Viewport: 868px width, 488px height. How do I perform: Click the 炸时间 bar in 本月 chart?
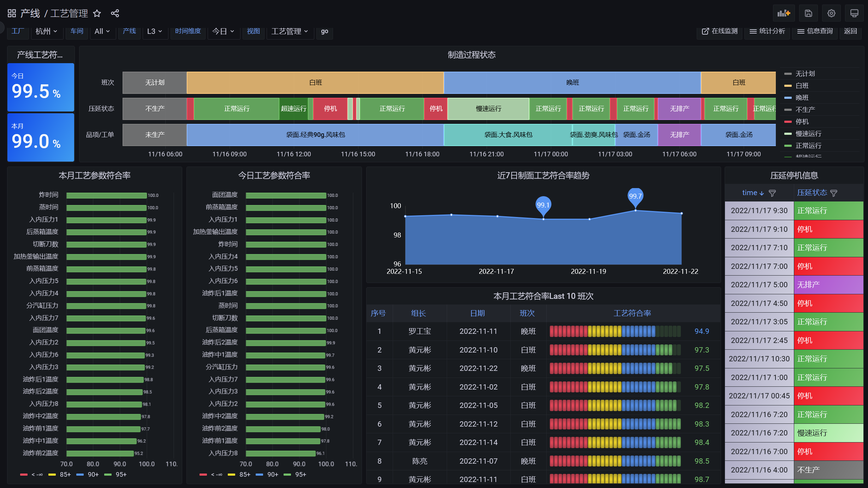click(x=106, y=195)
